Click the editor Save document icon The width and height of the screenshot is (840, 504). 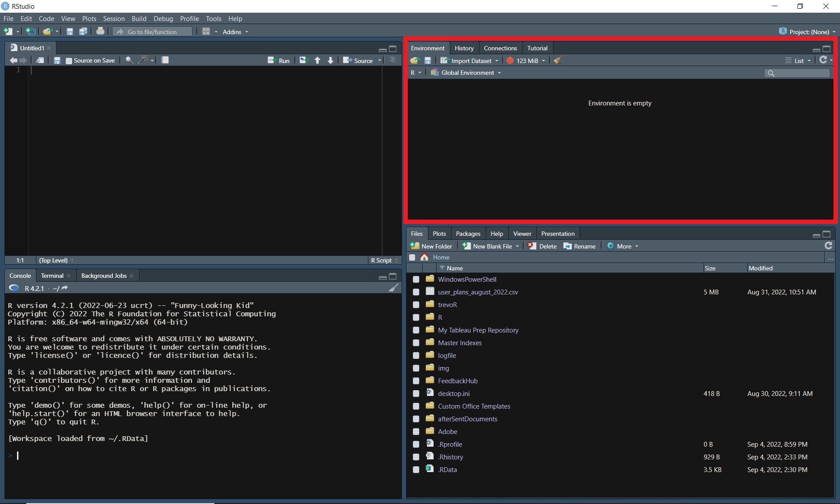click(57, 60)
